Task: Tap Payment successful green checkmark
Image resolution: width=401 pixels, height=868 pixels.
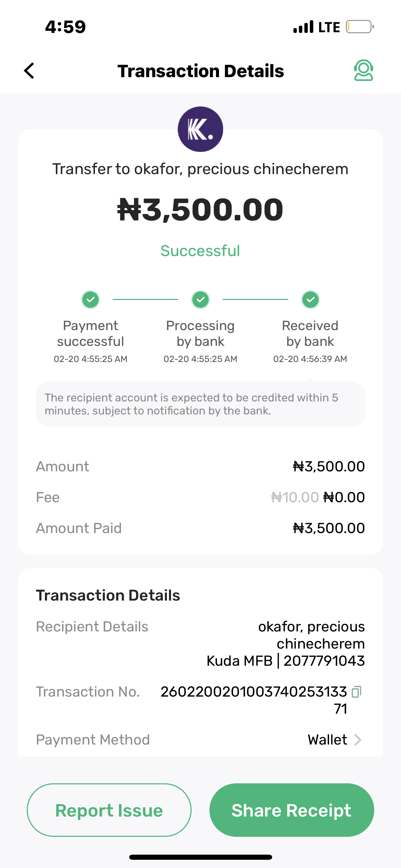Action: (90, 300)
